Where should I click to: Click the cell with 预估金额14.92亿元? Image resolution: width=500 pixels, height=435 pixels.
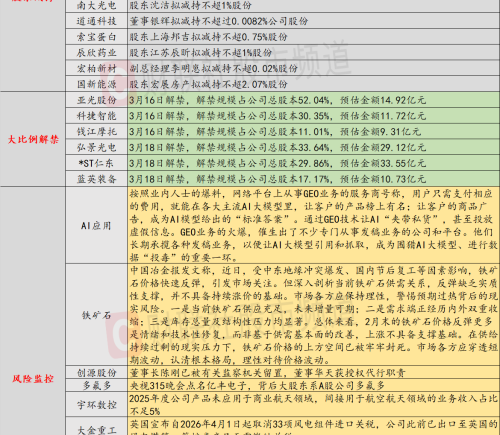[313, 100]
